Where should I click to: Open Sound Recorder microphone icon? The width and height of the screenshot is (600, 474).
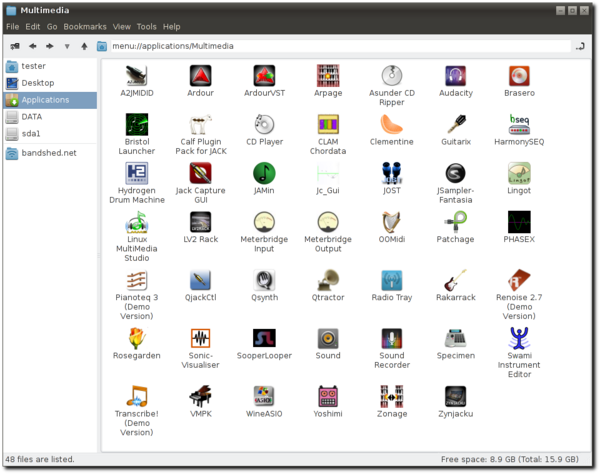[391, 338]
